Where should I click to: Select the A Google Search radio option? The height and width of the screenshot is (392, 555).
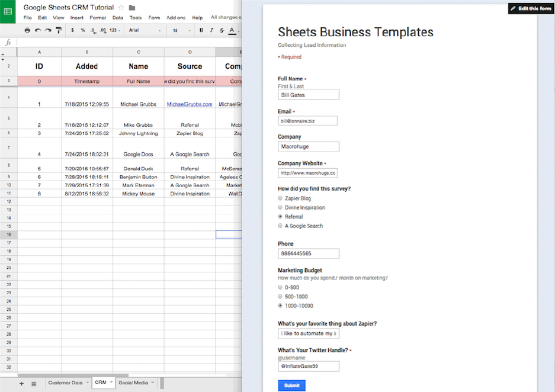coord(280,226)
